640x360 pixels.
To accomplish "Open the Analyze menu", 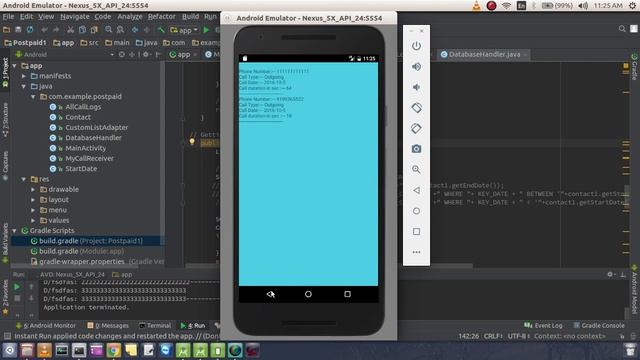I will pos(130,17).
